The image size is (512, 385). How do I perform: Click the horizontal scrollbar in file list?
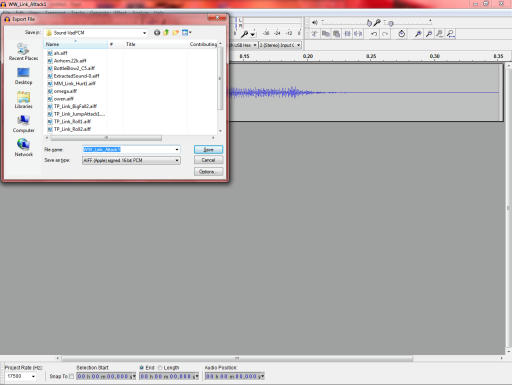(x=106, y=138)
